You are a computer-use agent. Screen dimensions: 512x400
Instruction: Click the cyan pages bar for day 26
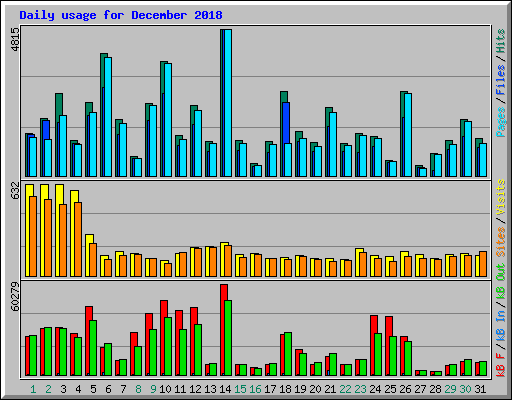click(408, 135)
